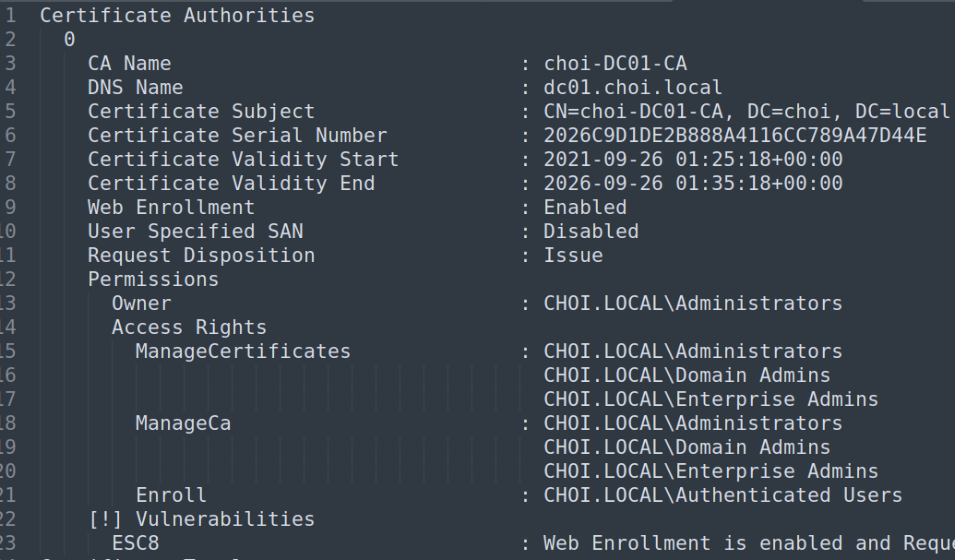Click the Authenticated Users Enroll entry
Viewport: 955px width, 560px height.
coord(722,495)
